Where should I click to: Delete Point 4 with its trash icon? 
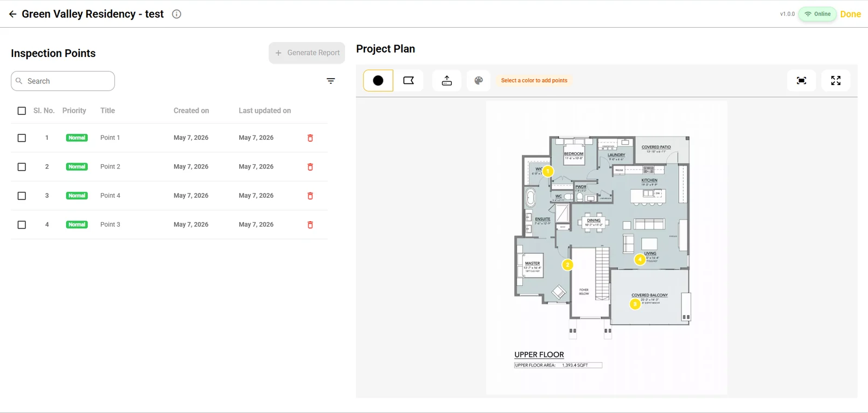(310, 196)
